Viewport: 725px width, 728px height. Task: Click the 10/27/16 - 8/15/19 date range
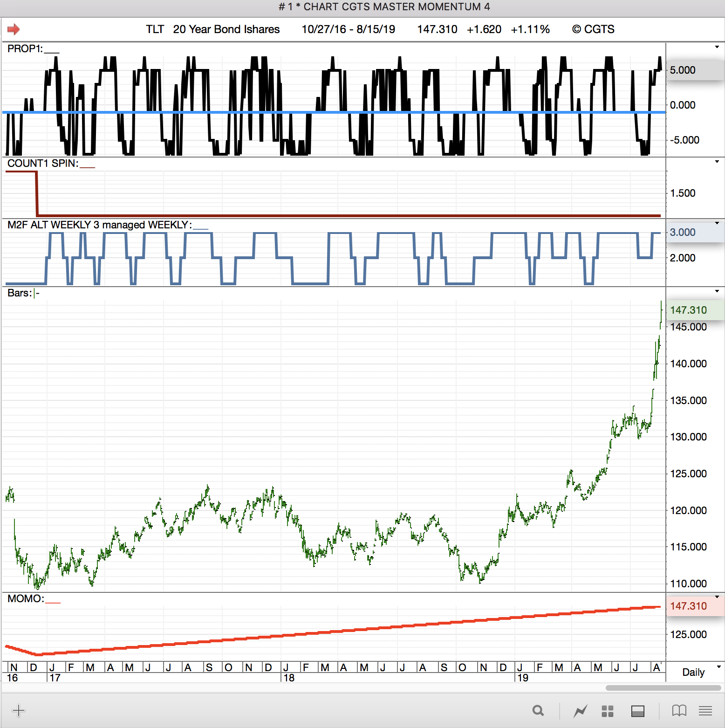pos(348,29)
